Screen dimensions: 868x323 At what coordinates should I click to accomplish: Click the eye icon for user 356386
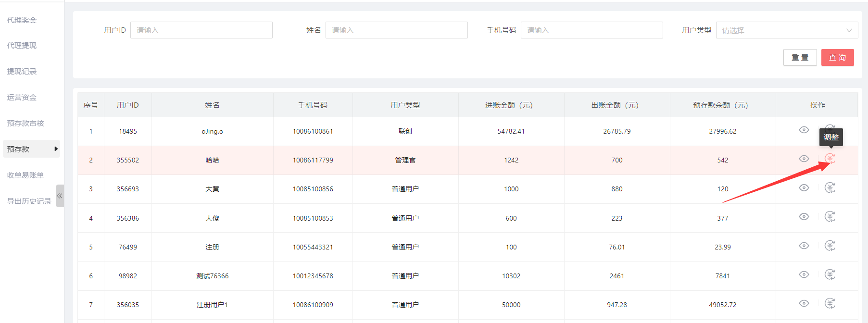(x=804, y=217)
